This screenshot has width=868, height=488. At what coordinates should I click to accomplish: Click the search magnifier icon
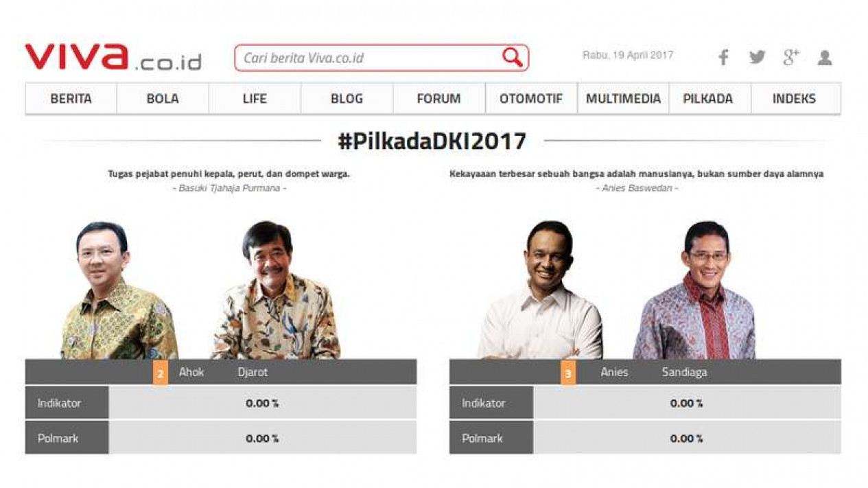tap(513, 58)
